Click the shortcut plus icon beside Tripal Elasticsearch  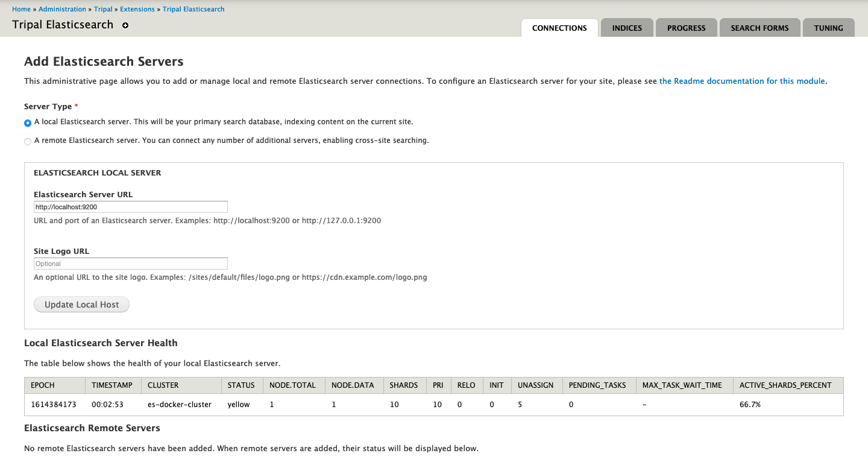click(125, 25)
